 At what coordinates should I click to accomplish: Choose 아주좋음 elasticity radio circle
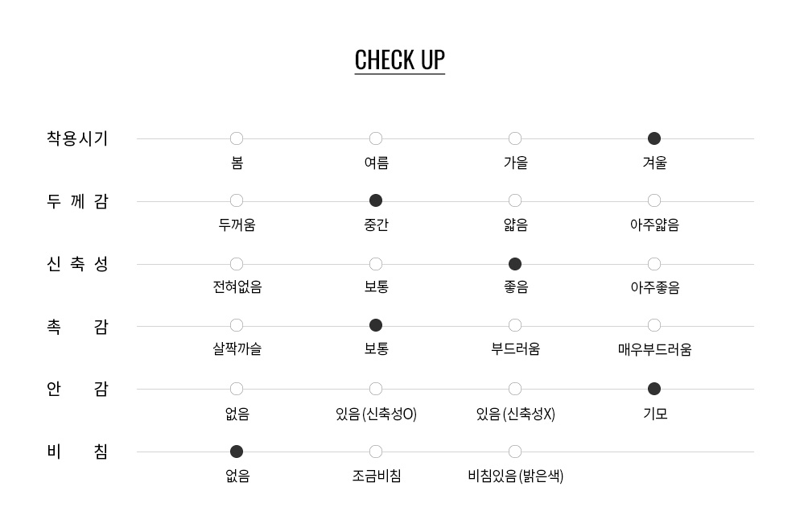[x=654, y=264]
